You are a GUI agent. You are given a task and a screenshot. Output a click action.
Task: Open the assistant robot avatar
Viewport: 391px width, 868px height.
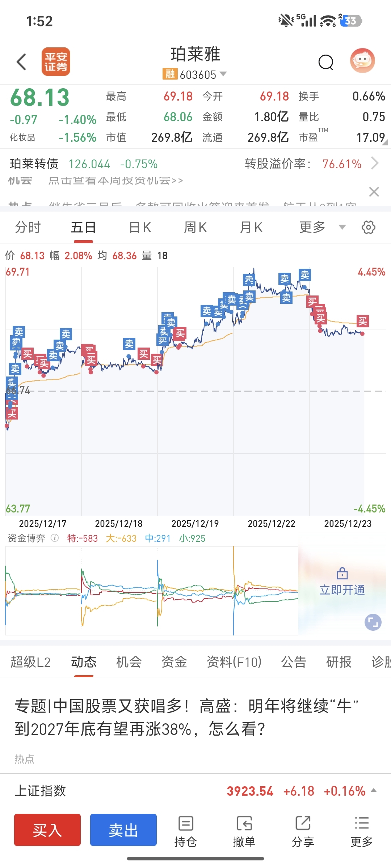pyautogui.click(x=362, y=61)
